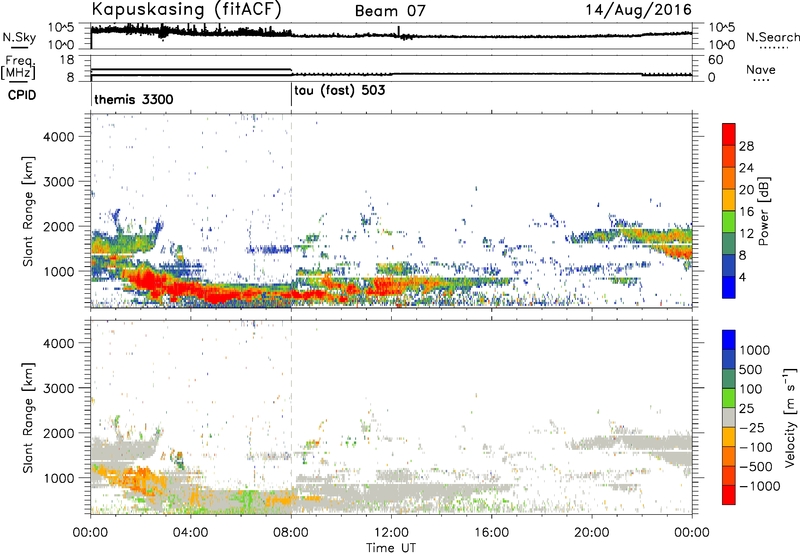
Task: Select the "Freq. [MHz]" axis label
Action: click(x=18, y=67)
